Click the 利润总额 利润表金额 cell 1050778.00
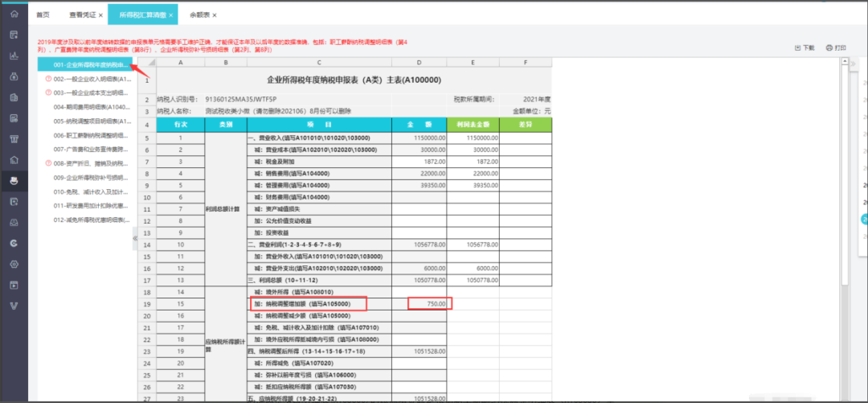This screenshot has width=868, height=403. point(473,281)
